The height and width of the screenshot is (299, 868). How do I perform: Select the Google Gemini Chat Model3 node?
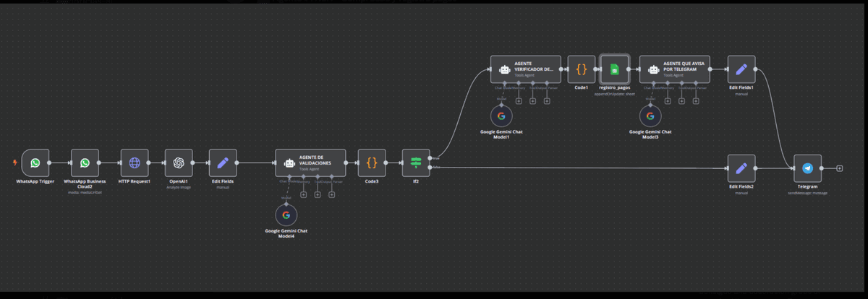650,116
